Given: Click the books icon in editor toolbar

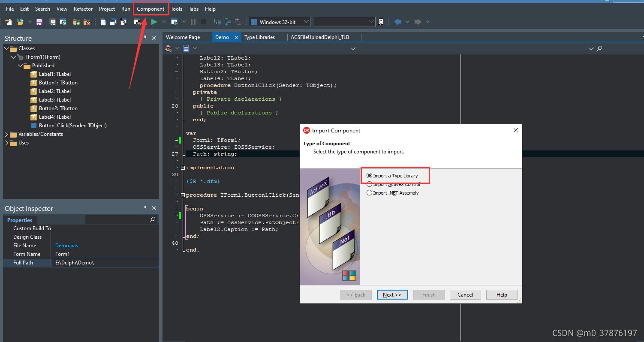Looking at the screenshot, I should tap(169, 48).
